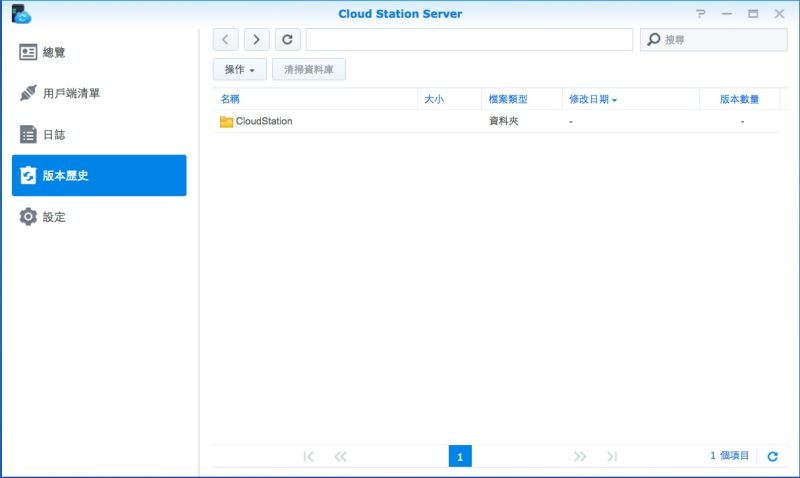This screenshot has height=478, width=800.
Task: Reload the list using the bottom-right refresh icon
Action: (772, 456)
